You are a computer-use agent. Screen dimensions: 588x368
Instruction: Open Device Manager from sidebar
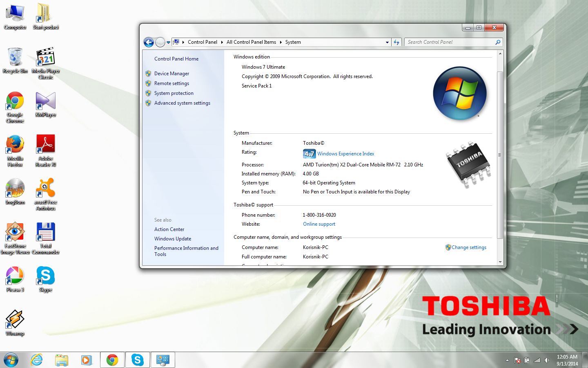point(171,74)
